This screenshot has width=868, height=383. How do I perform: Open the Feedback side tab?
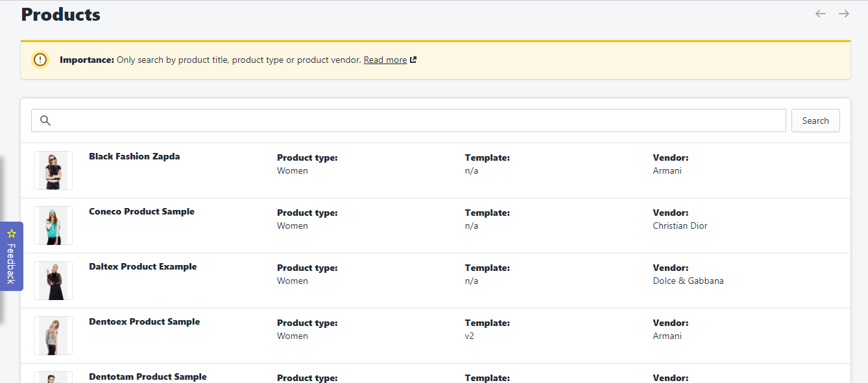coord(12,256)
